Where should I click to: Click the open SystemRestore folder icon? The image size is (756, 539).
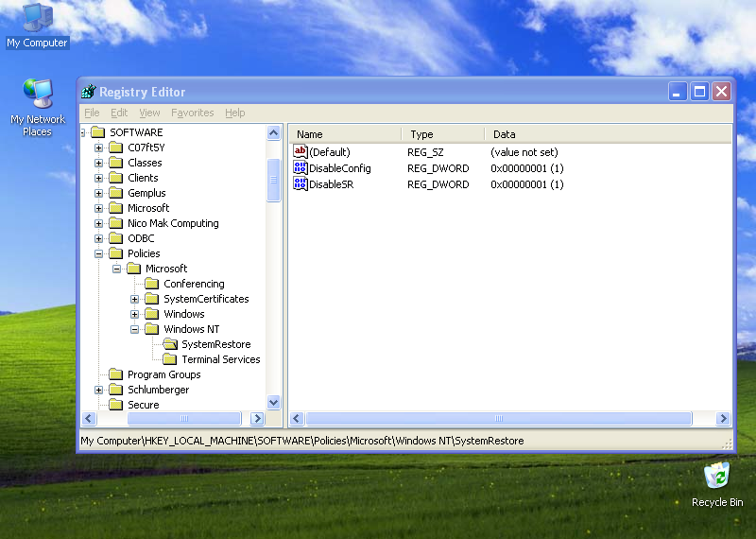click(x=170, y=343)
